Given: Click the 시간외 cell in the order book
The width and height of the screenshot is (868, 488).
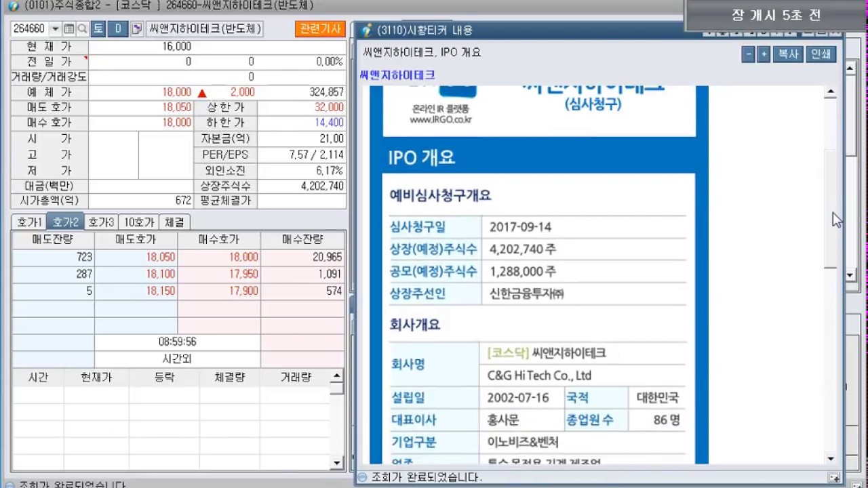Looking at the screenshot, I should tap(177, 359).
